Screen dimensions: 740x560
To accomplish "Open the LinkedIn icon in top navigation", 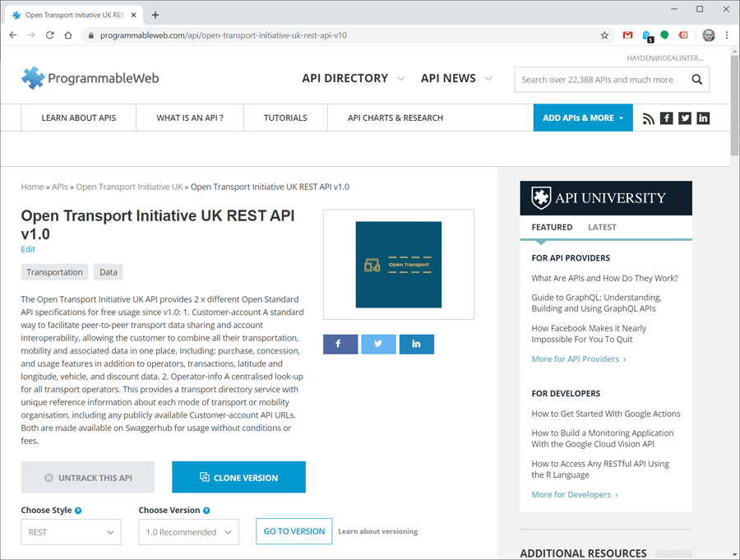I will 703,118.
